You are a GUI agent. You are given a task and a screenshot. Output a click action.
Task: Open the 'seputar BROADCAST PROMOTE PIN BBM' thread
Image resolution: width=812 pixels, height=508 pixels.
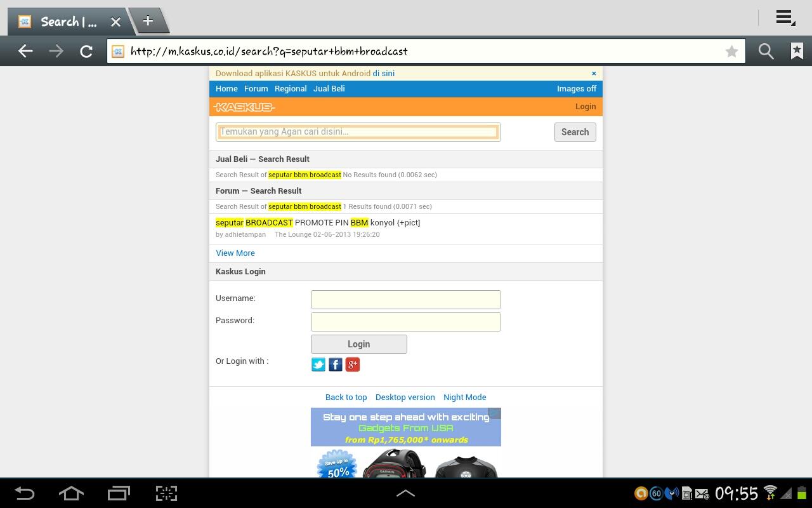[318, 222]
